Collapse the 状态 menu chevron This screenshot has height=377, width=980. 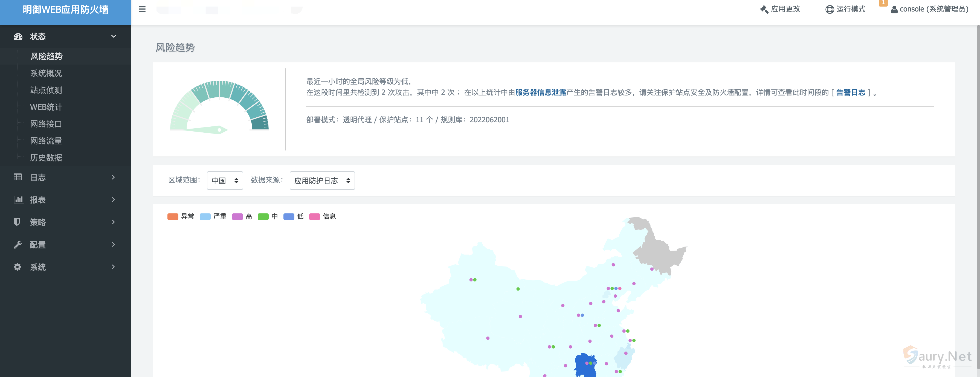[x=113, y=36]
